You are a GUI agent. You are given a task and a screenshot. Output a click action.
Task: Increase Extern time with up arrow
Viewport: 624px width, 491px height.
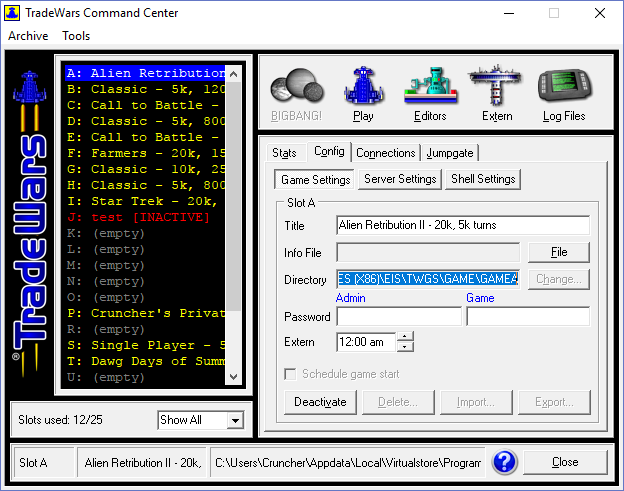405,336
